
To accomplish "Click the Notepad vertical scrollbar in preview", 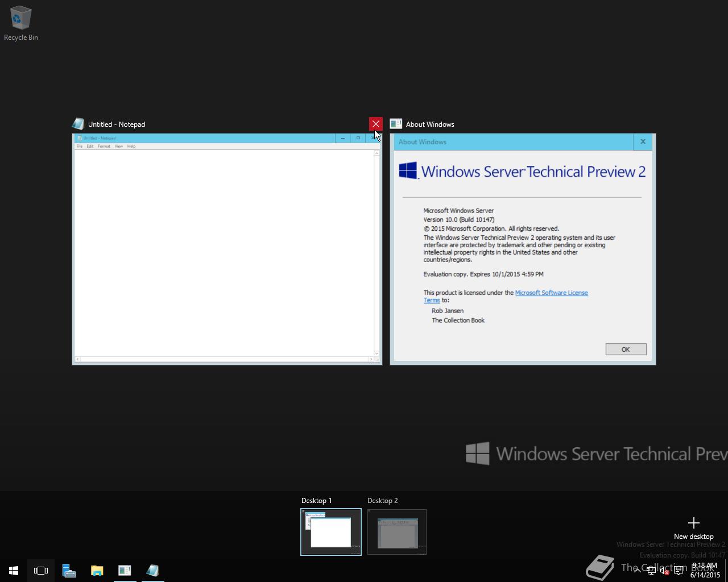I will [377, 253].
